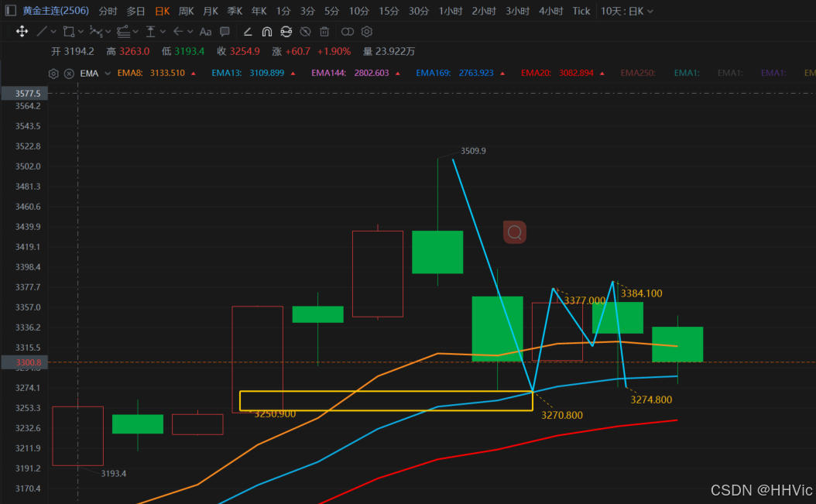This screenshot has height=504, width=816.
Task: Select the rectangle shape tool
Action: point(68,32)
